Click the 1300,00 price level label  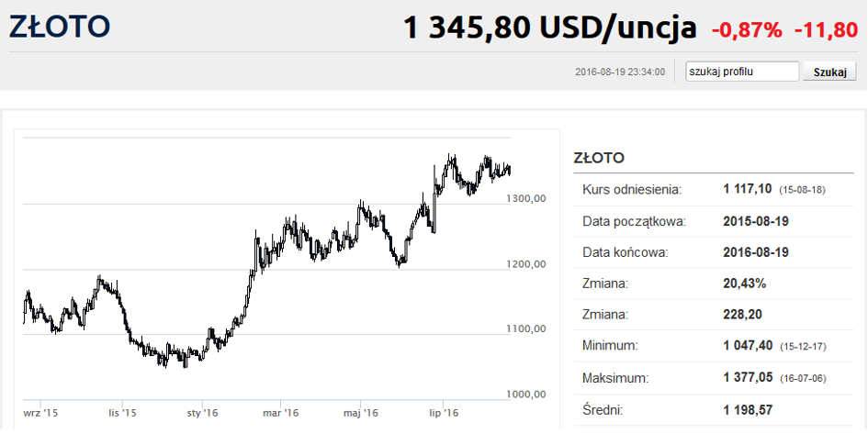point(526,198)
